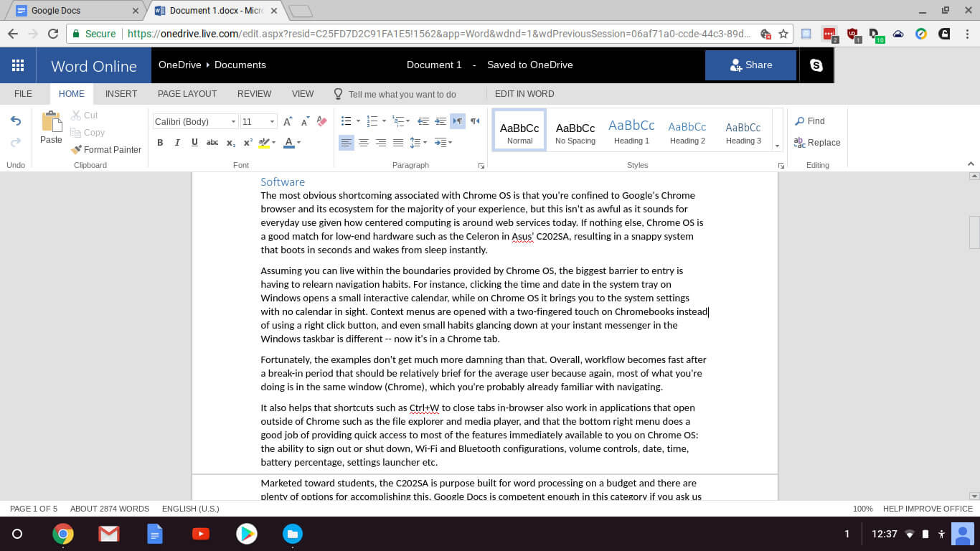This screenshot has height=551, width=980.
Task: Open the Replace tool
Action: (817, 143)
